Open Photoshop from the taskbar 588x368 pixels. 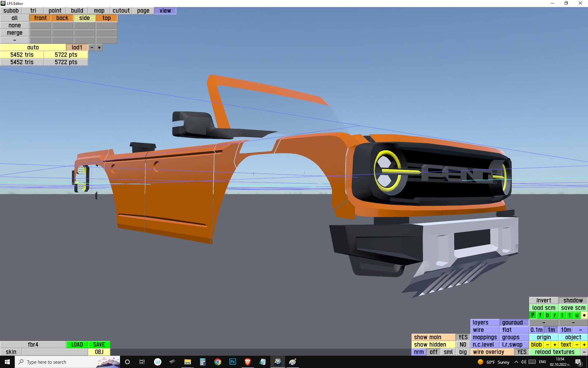coord(232,362)
